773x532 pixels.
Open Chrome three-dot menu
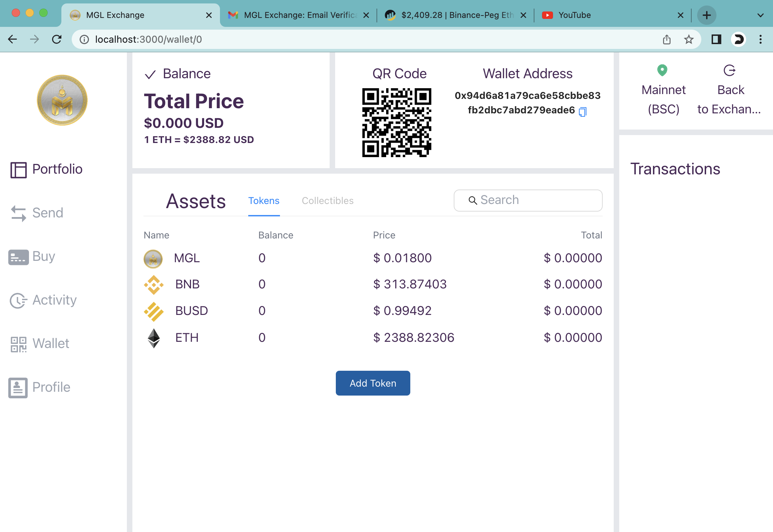tap(760, 40)
